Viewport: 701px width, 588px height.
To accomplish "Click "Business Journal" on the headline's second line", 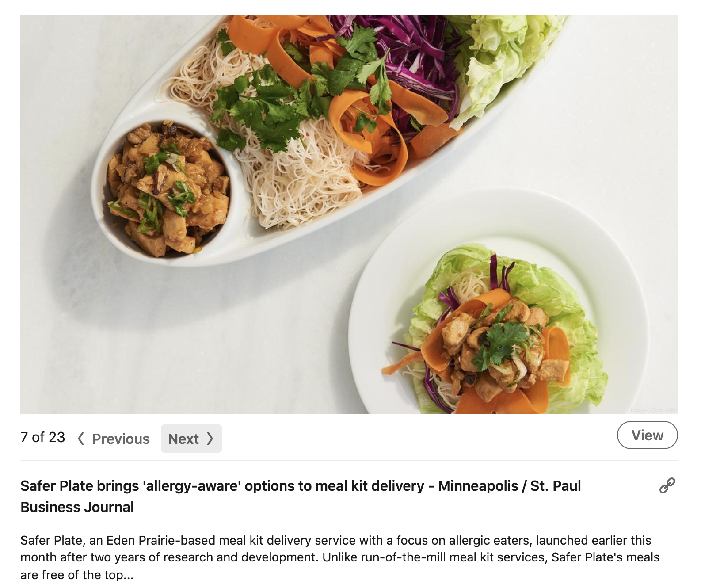I will pos(77,507).
